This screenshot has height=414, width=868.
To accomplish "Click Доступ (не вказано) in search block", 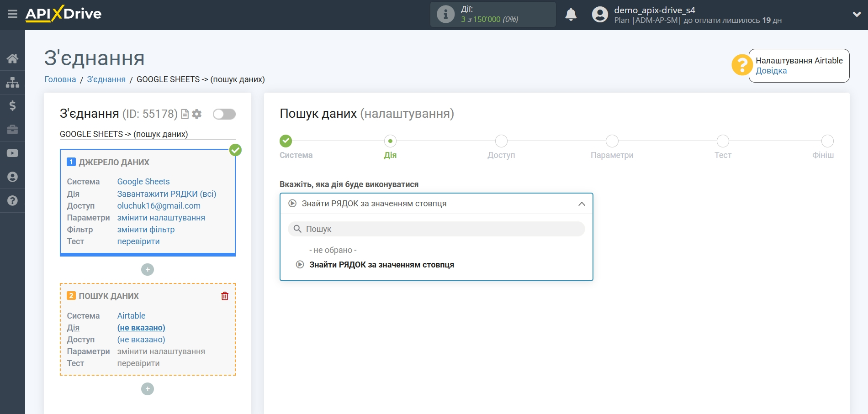I will 141,340.
